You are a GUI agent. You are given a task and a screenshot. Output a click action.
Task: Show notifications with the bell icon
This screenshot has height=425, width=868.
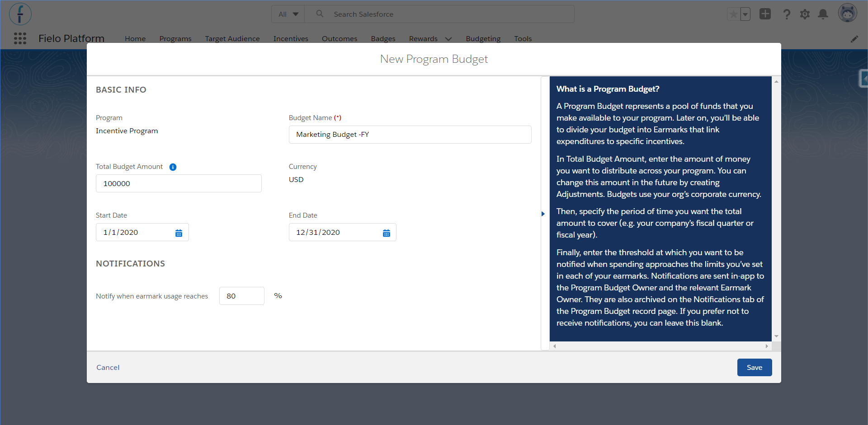823,14
